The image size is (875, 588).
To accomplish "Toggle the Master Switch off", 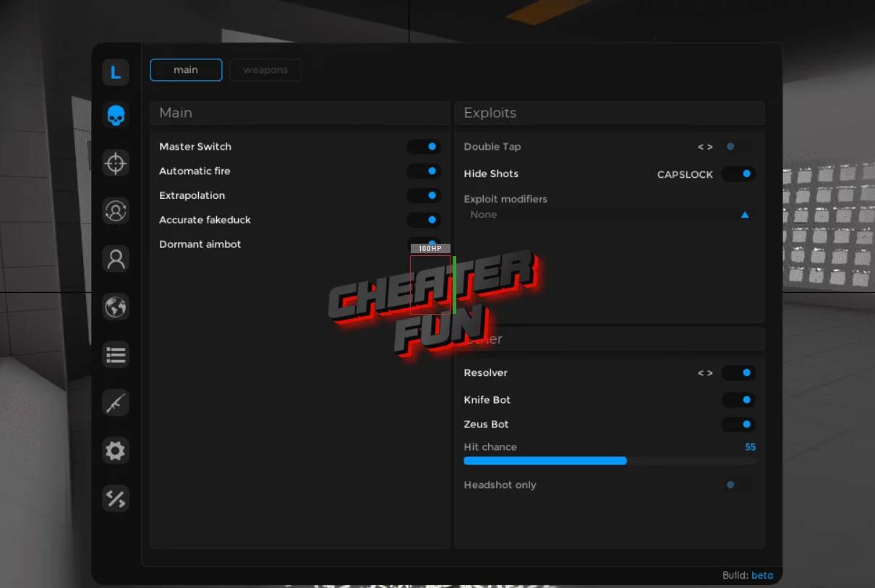I will coord(425,146).
